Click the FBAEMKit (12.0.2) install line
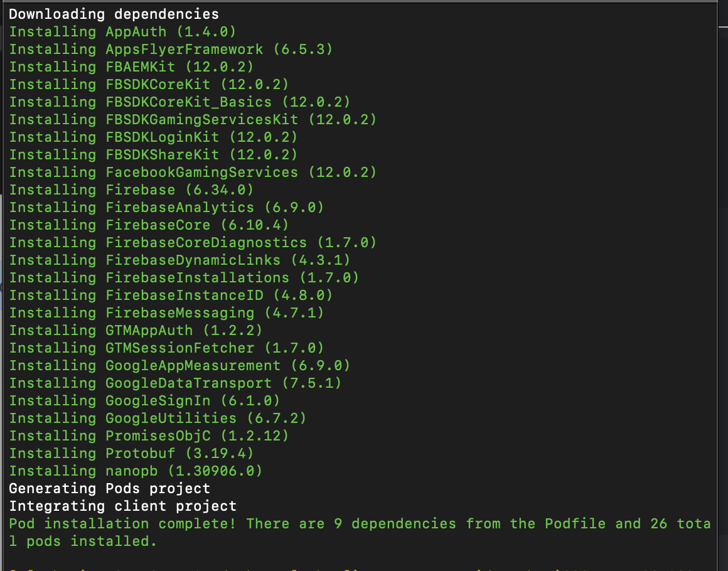The height and width of the screenshot is (571, 728). click(131, 67)
